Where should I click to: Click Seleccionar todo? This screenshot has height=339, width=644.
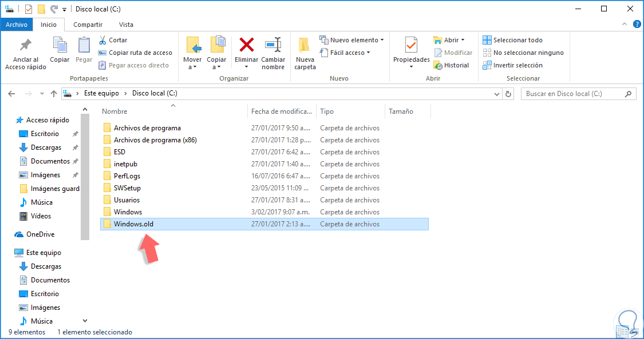click(x=512, y=40)
